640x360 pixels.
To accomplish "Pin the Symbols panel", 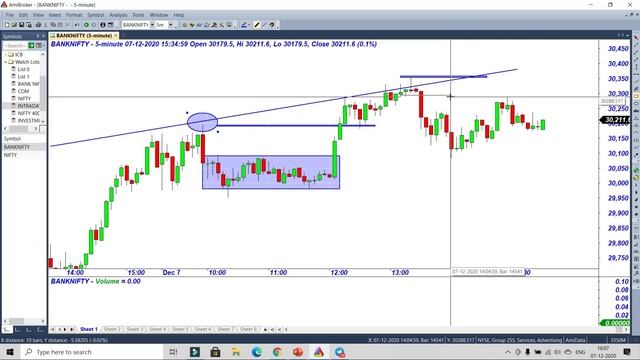I will (38, 36).
